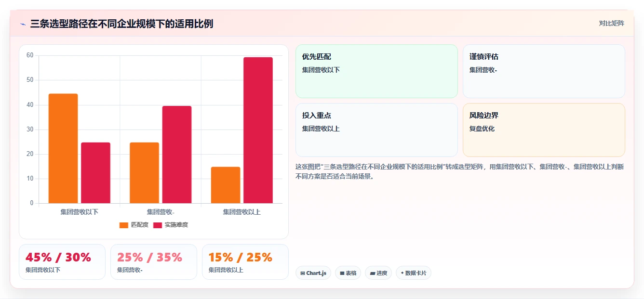Image resolution: width=644 pixels, height=299 pixels.
Task: Click the 45% / 30% stat card
Action: coord(62,262)
